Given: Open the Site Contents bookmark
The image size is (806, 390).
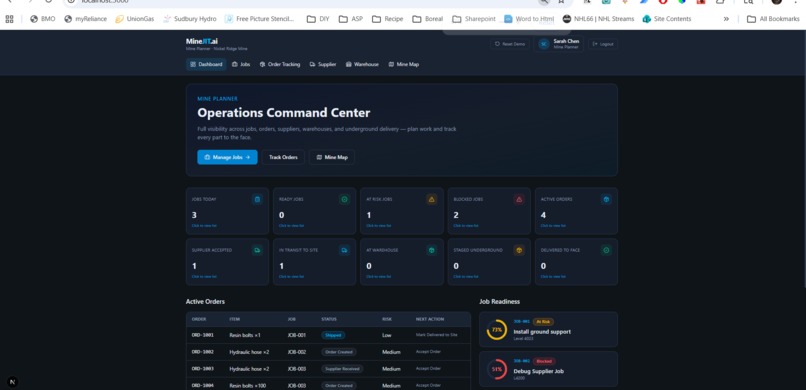Looking at the screenshot, I should (668, 19).
